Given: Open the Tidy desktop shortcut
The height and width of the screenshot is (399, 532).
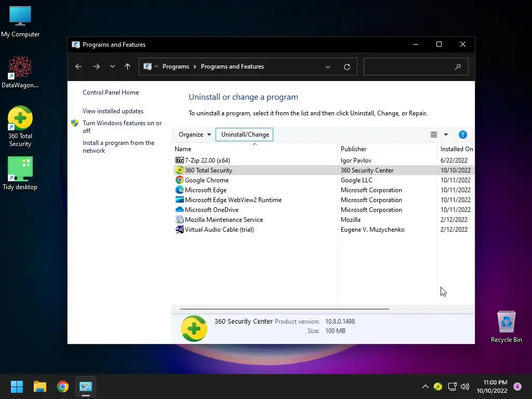Looking at the screenshot, I should (20, 173).
